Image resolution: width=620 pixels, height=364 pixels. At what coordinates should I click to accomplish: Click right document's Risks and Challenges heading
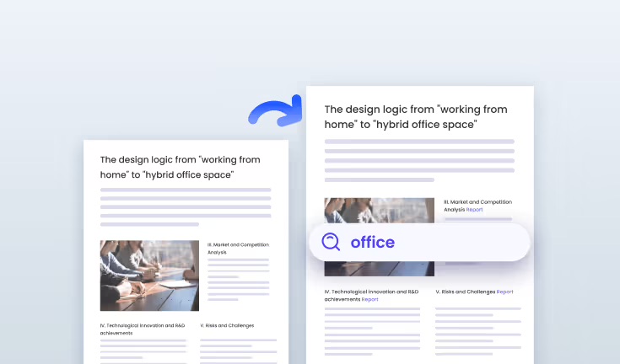coord(465,292)
